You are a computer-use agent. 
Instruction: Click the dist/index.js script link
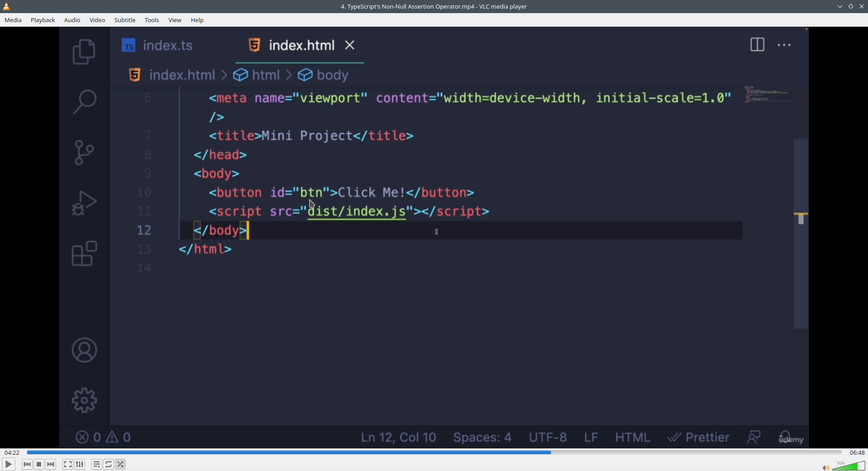[x=357, y=212]
